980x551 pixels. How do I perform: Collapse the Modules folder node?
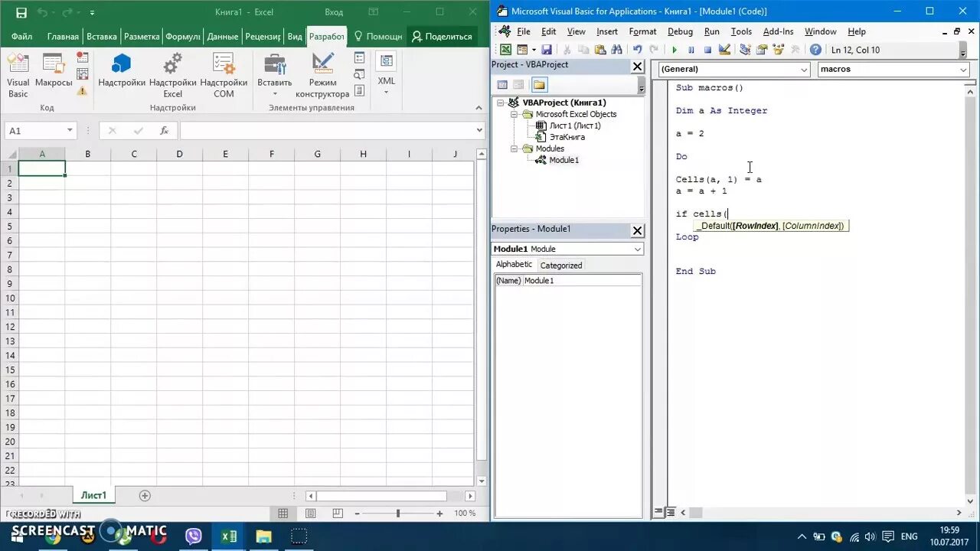(x=515, y=148)
